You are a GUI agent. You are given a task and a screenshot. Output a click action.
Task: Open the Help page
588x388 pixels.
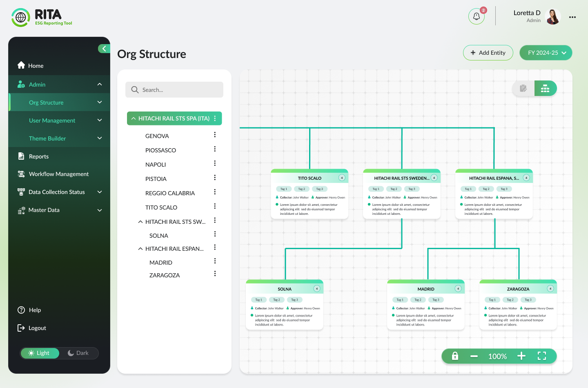coord(29,310)
